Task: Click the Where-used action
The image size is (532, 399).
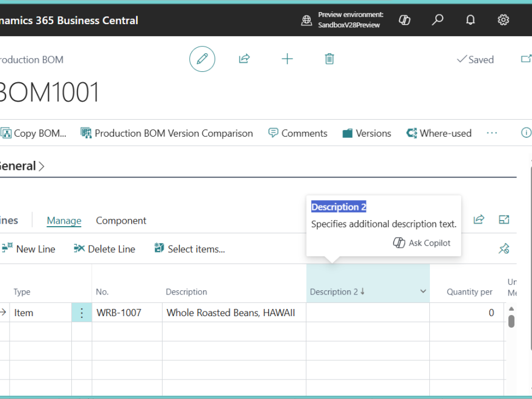Action: 439,133
